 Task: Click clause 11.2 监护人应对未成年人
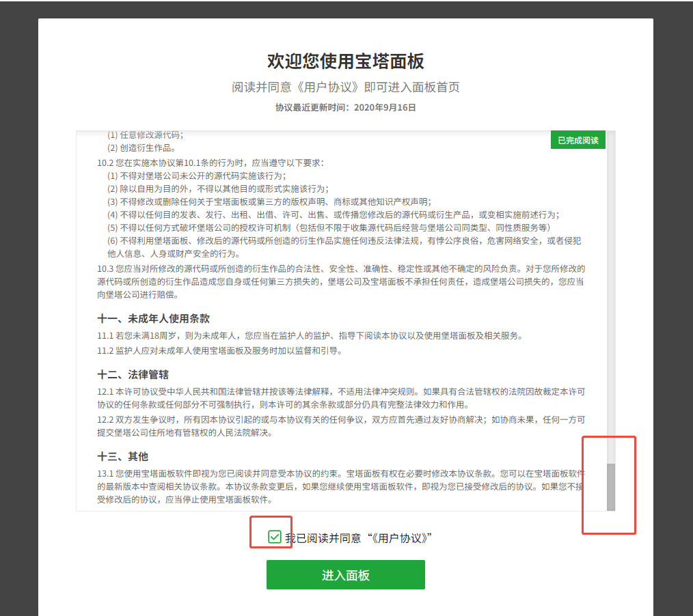click(219, 350)
